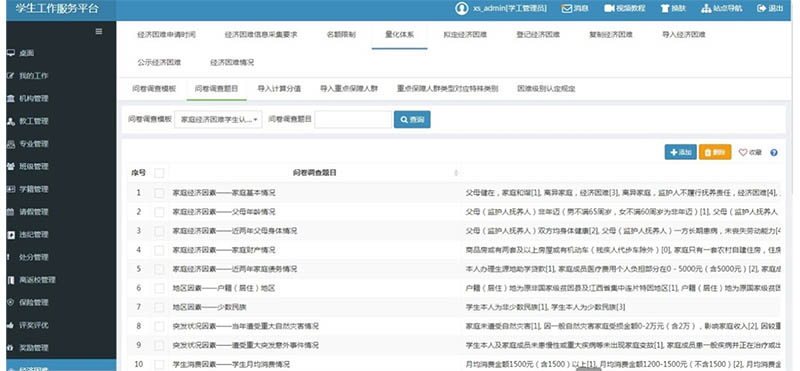Click the orange 删除 button
This screenshot has width=800, height=371.
(x=715, y=152)
